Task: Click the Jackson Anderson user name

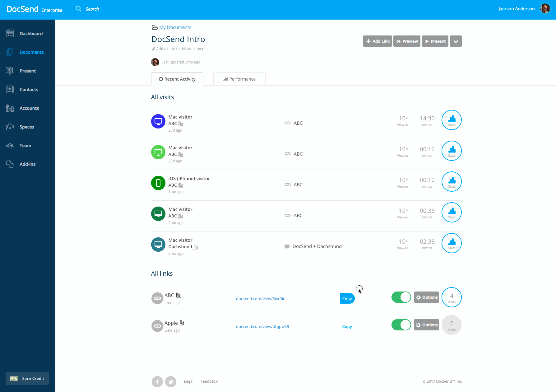Action: (517, 9)
